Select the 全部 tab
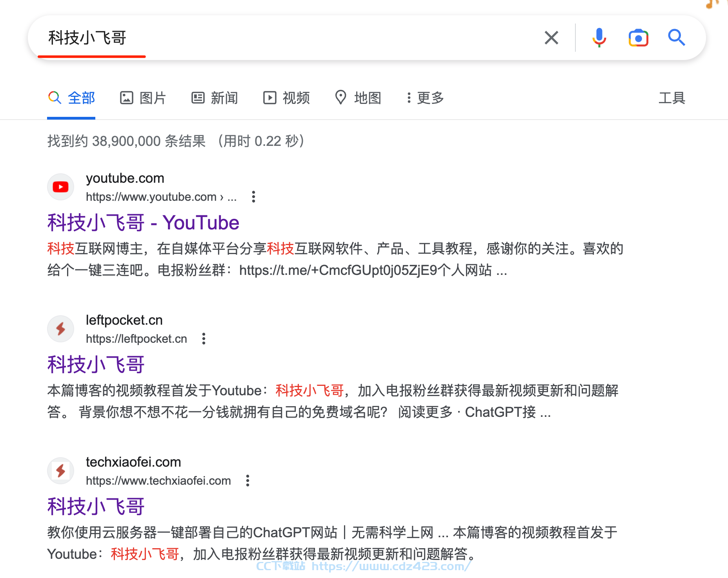 pos(71,98)
